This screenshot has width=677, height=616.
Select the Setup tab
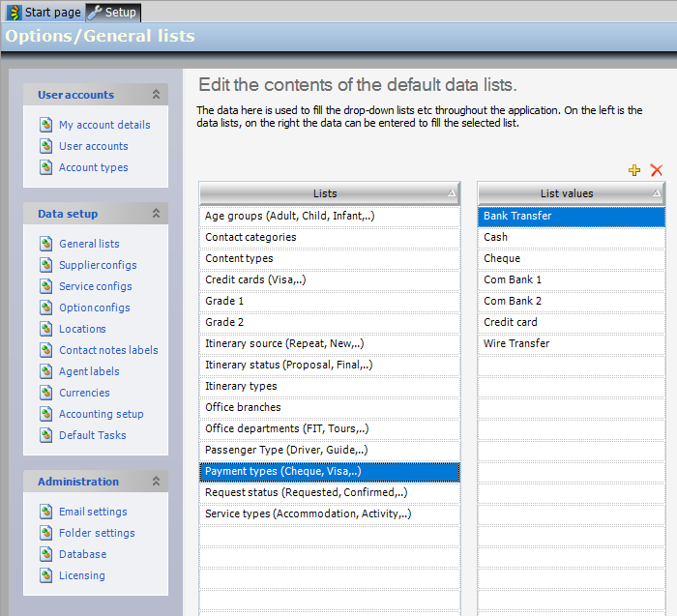[x=113, y=13]
